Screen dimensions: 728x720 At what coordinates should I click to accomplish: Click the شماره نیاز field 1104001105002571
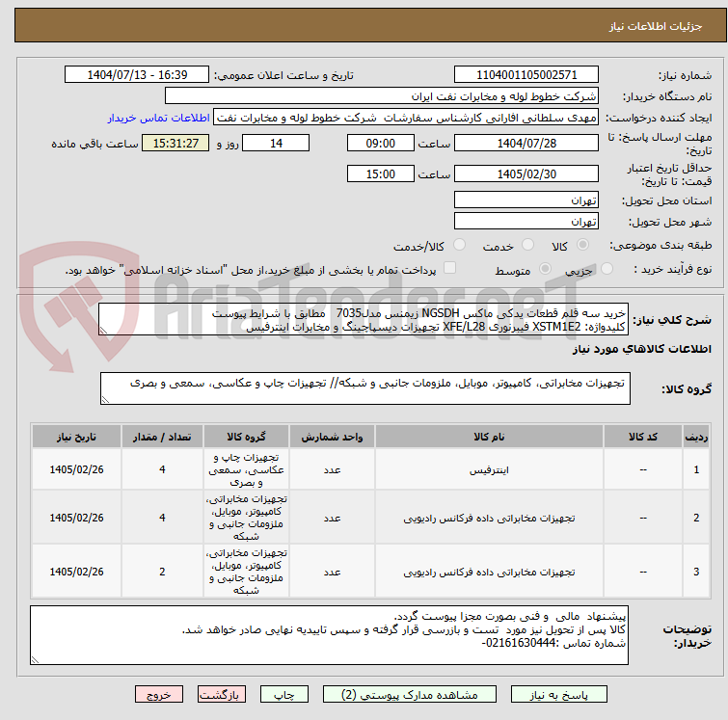[x=526, y=75]
